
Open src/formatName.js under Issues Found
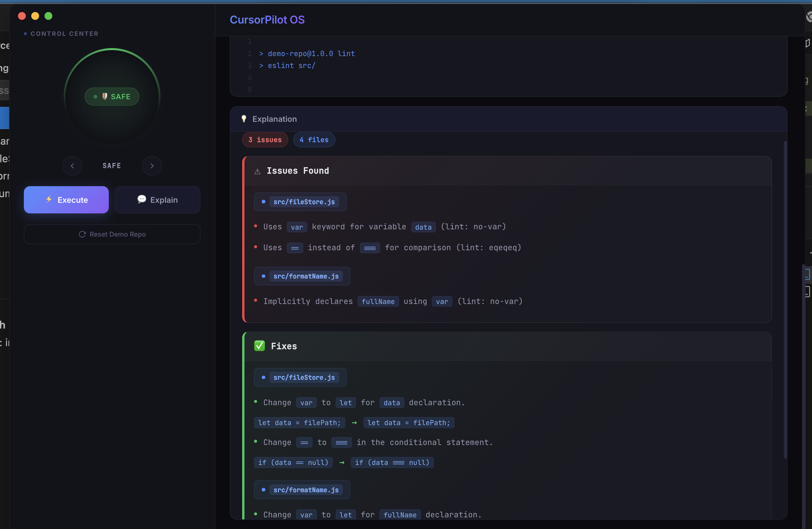click(306, 276)
